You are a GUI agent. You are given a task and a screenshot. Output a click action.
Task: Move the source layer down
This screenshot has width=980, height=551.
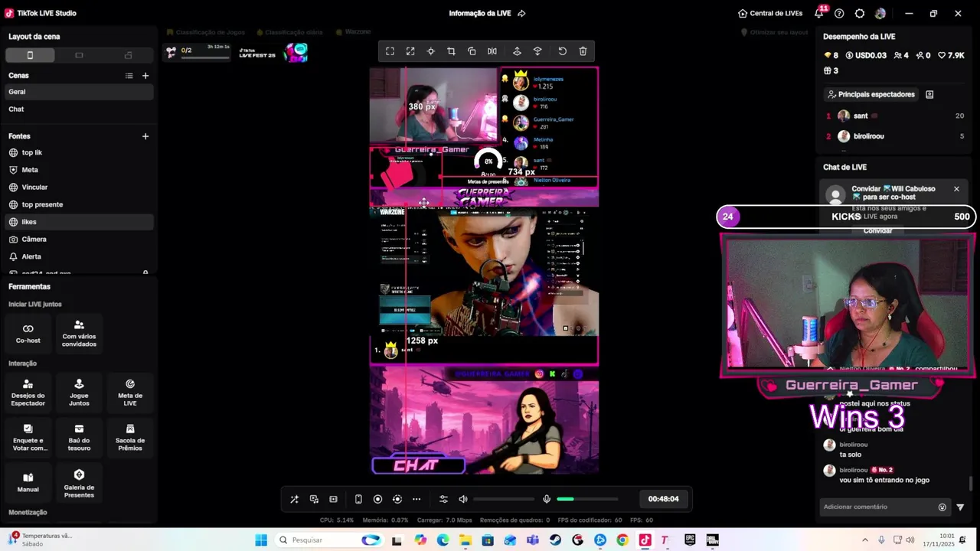coord(537,51)
